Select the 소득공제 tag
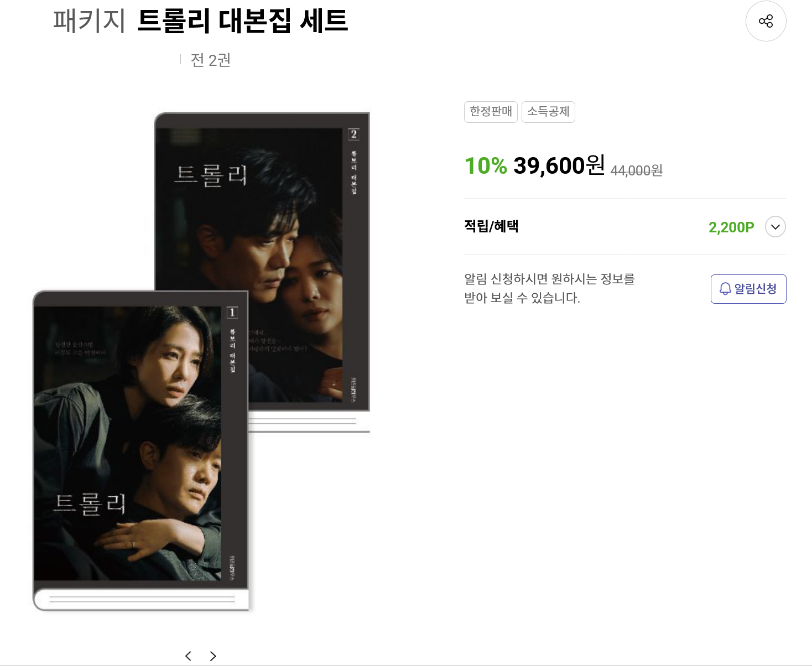Image resolution: width=812 pixels, height=670 pixels. pos(548,112)
